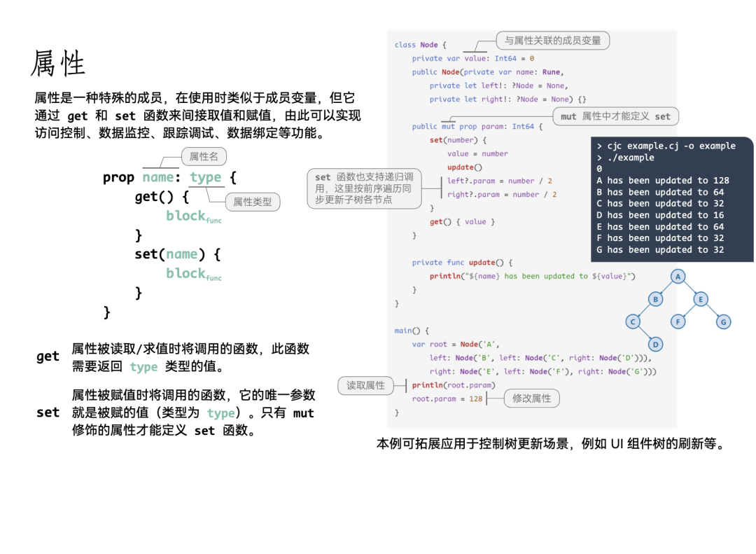Click the leaf node C circle
Viewport: 756px width, 554px height.
pyautogui.click(x=632, y=321)
